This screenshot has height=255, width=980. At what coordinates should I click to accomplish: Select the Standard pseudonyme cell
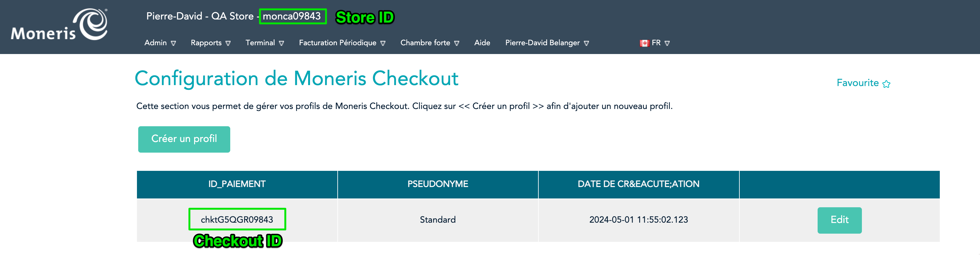pyautogui.click(x=438, y=220)
